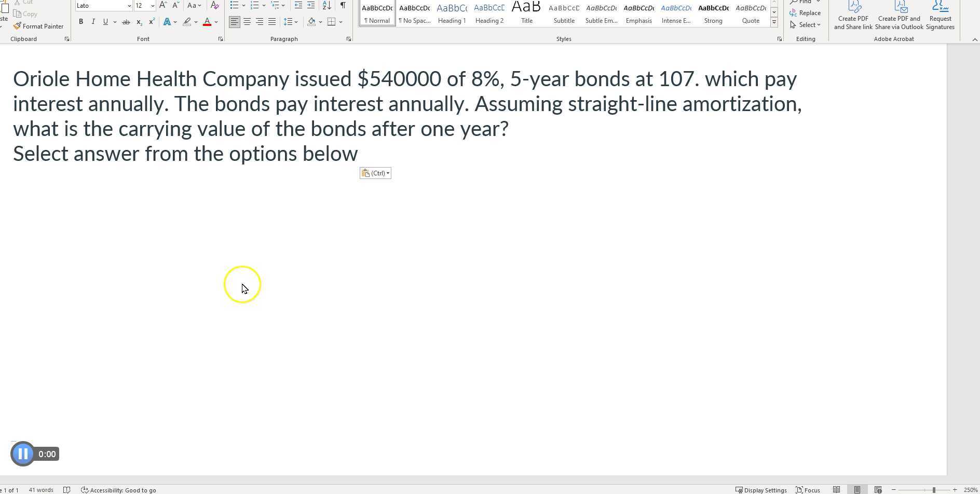Decrease indent of the paragraph

(x=297, y=5)
